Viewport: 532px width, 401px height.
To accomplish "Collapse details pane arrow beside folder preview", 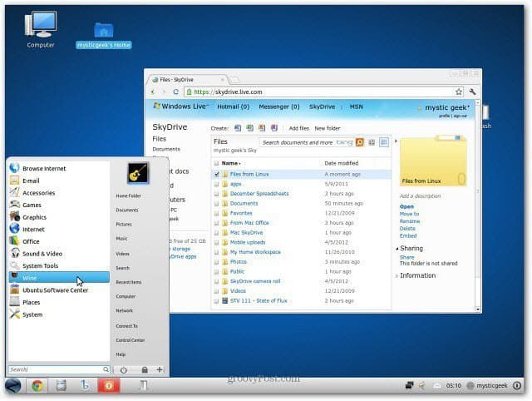I will click(396, 141).
